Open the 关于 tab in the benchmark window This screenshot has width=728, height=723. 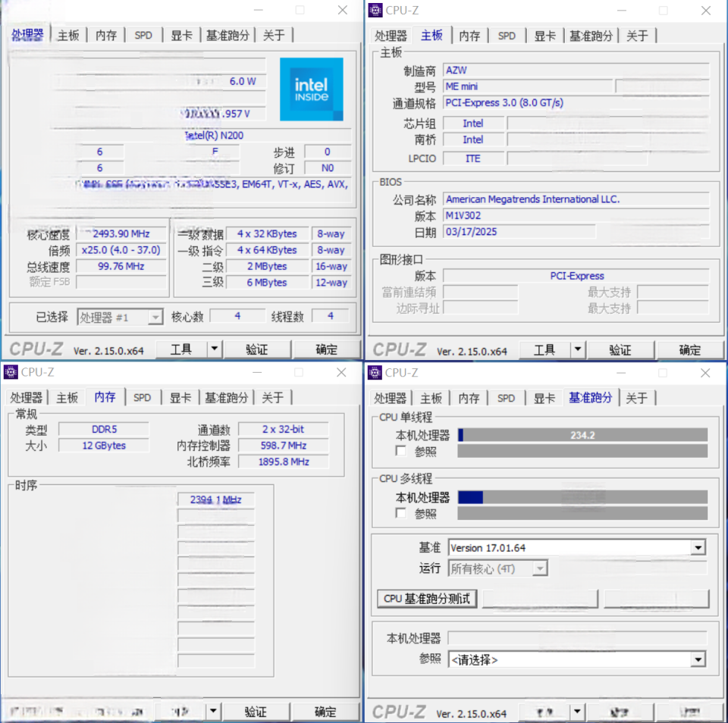pyautogui.click(x=637, y=398)
